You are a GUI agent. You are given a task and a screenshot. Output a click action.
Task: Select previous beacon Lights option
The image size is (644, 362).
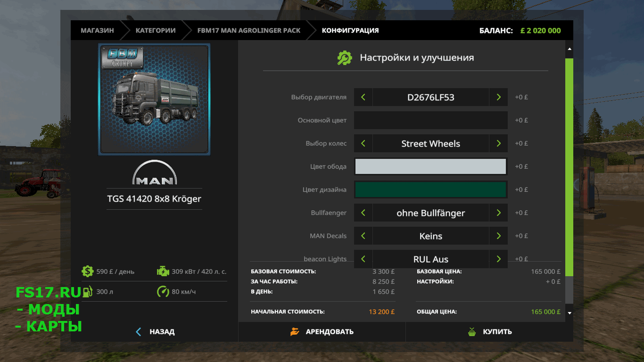click(x=363, y=259)
